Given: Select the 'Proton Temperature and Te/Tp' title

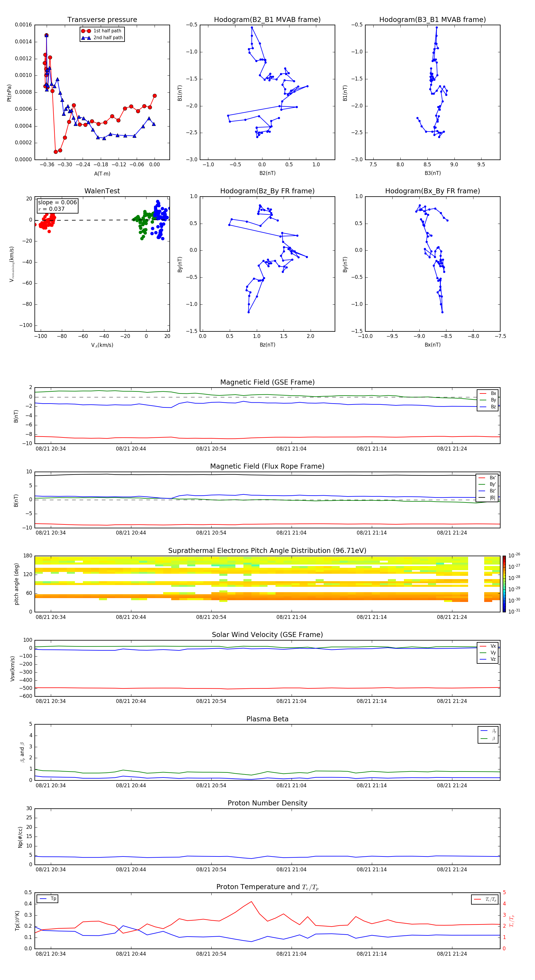Looking at the screenshot, I should coord(267,887).
